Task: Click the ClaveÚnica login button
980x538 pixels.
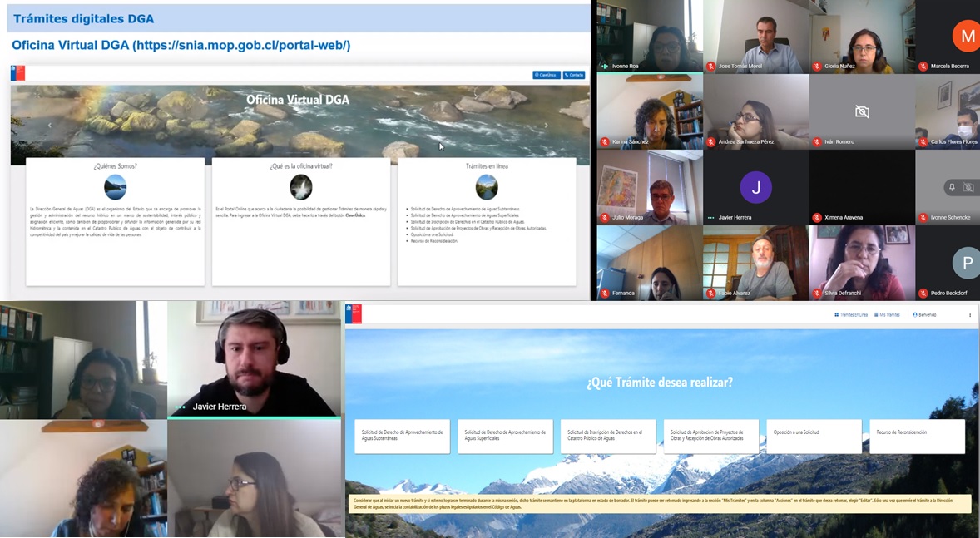Action: pos(547,75)
